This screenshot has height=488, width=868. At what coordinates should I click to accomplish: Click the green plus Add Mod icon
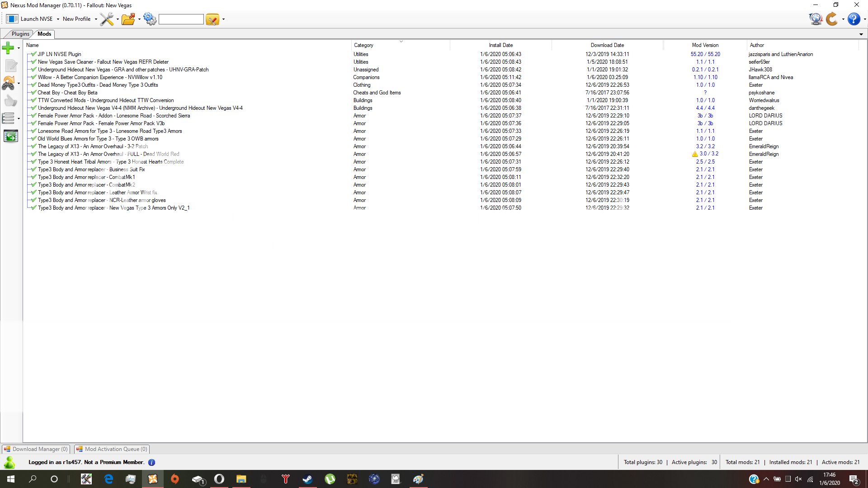(x=8, y=47)
